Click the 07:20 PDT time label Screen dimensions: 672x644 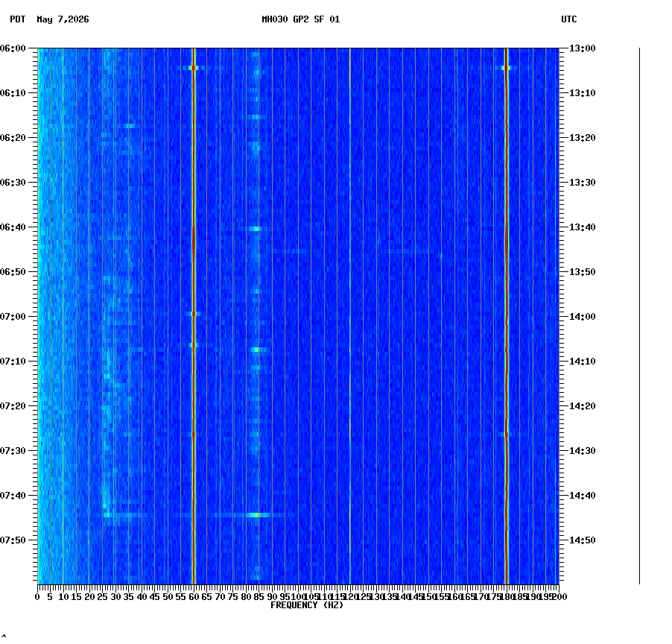tap(13, 406)
